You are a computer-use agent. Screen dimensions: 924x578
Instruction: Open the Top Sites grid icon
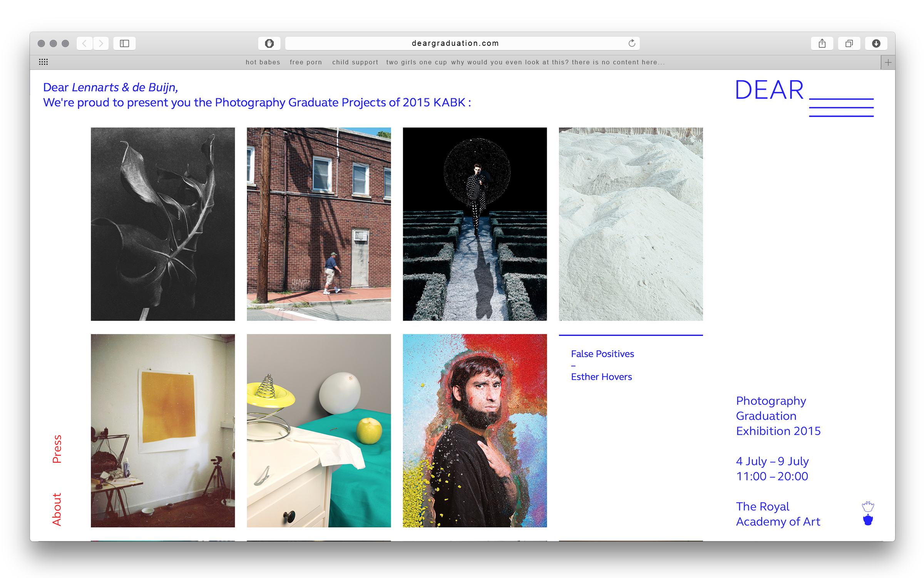44,62
